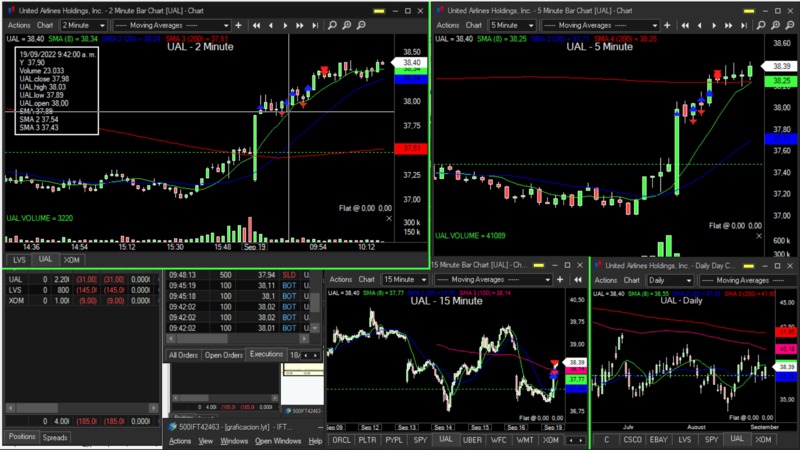Click the magnifier zoom icon in 5 Minute chart
This screenshot has height=450, width=800.
point(762,25)
